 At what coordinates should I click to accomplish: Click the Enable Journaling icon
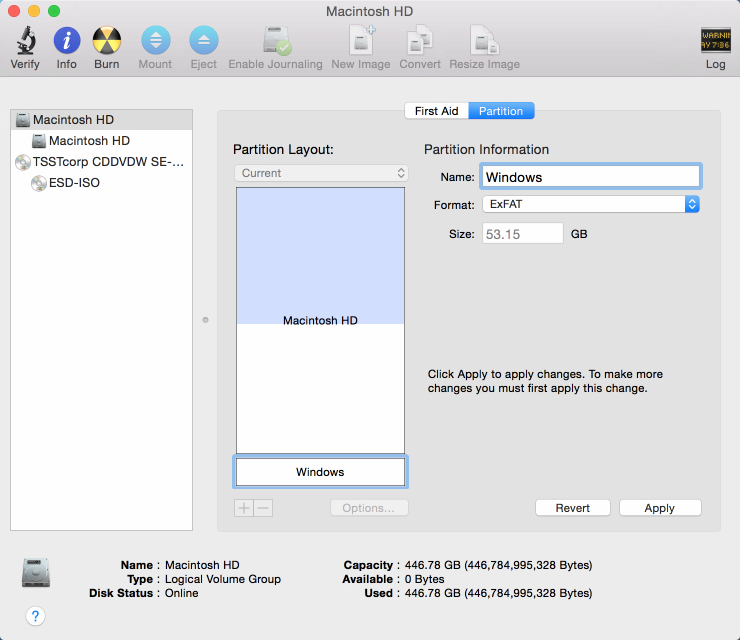pos(277,41)
